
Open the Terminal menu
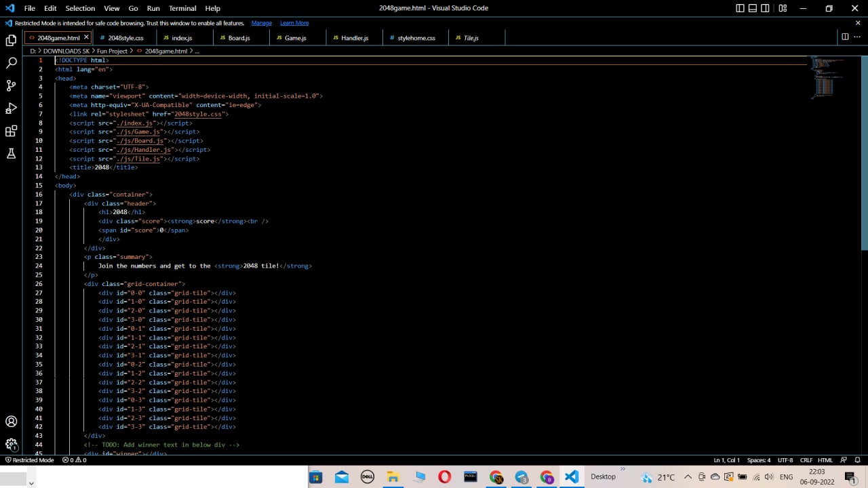[182, 8]
